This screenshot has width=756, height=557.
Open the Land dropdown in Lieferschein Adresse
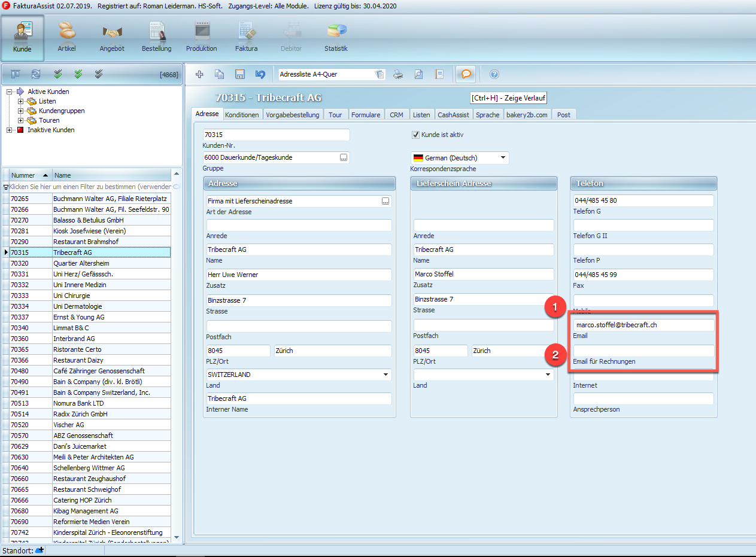(x=548, y=375)
